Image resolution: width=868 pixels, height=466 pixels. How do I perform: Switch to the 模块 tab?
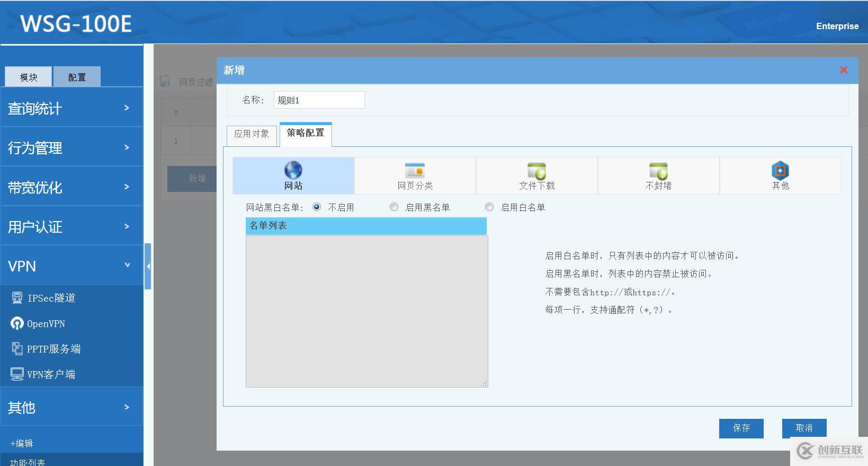(x=29, y=77)
